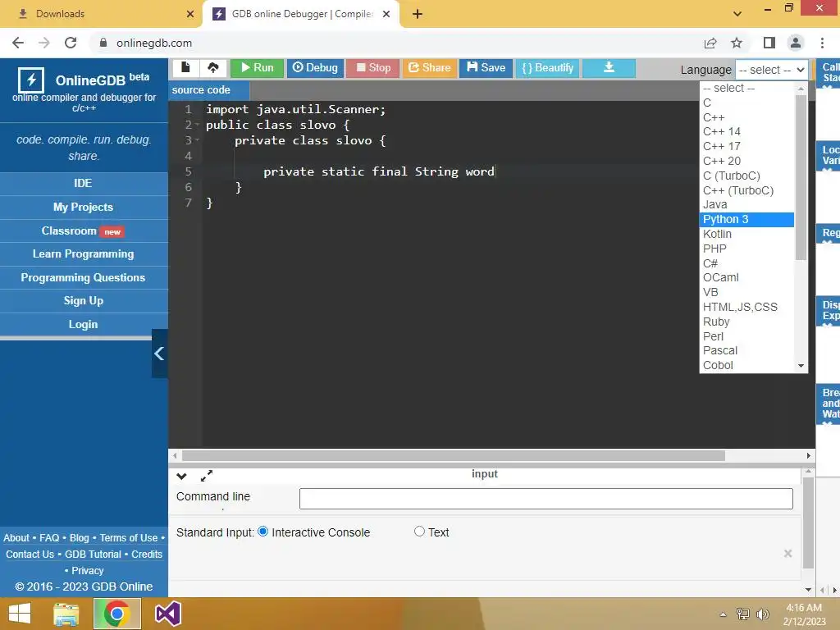Pick OCaml from the language list

(746, 277)
